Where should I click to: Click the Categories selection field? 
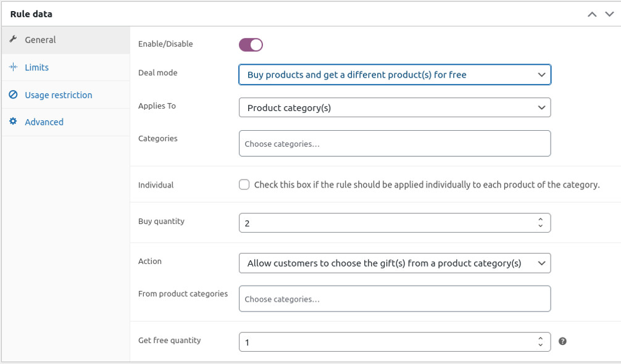coord(394,144)
